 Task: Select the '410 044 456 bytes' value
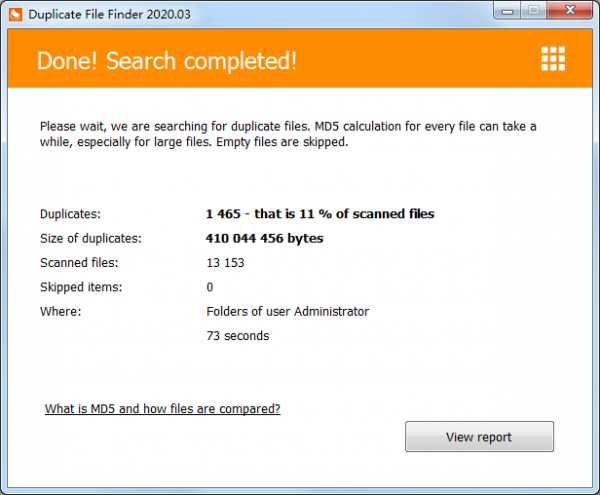click(x=264, y=238)
